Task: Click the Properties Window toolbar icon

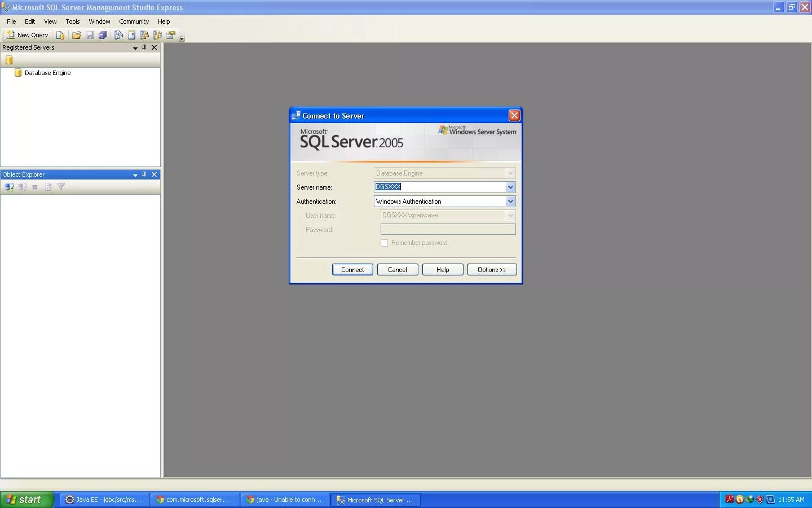Action: coord(171,35)
